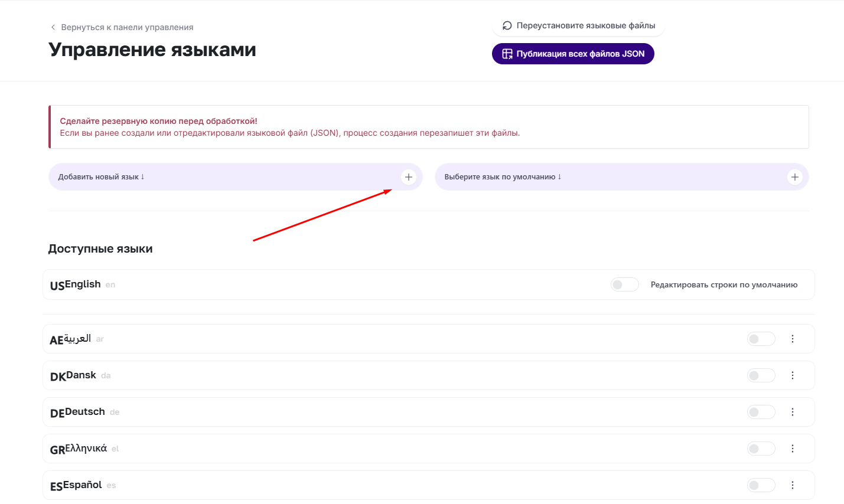Open three-dot menu for Español row
Screen dimensions: 844x504
792,485
